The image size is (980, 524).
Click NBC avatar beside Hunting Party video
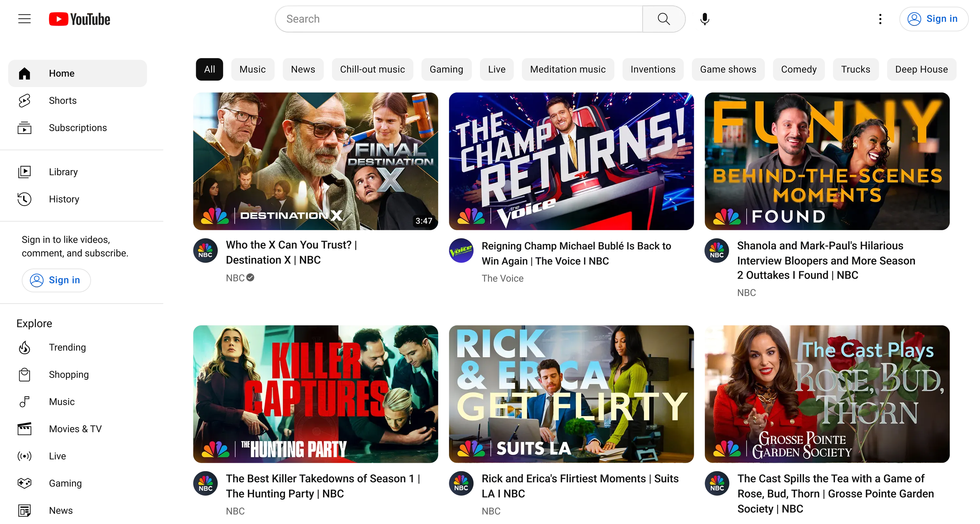tap(205, 484)
